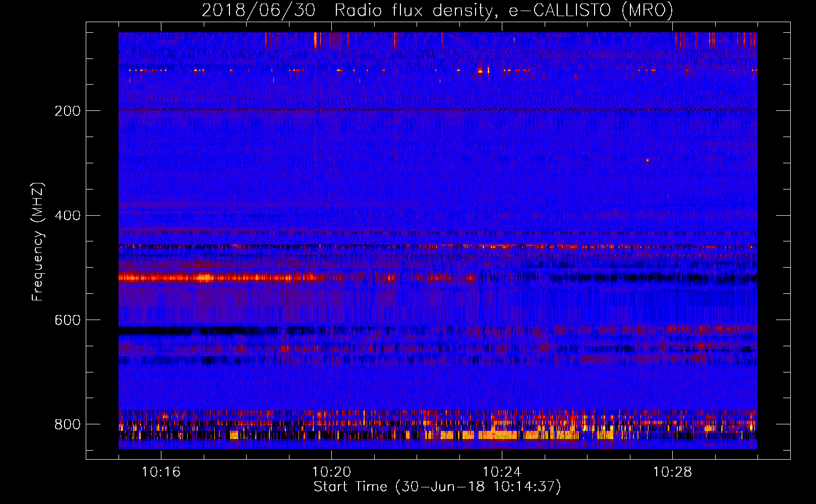Click the '600' frequency tick label
816x504 pixels.
click(68, 321)
